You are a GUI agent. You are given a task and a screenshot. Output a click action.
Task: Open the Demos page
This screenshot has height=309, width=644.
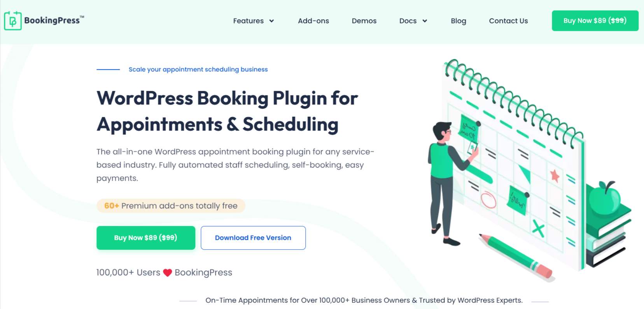click(x=364, y=21)
